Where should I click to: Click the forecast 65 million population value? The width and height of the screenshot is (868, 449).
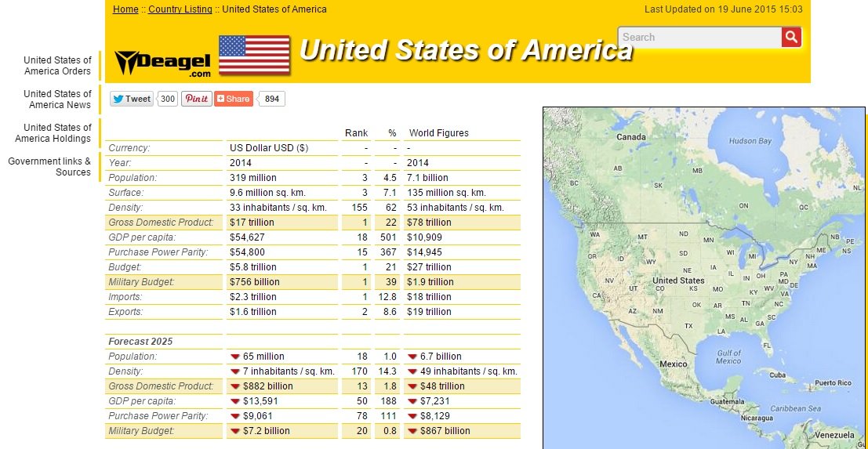coord(263,357)
